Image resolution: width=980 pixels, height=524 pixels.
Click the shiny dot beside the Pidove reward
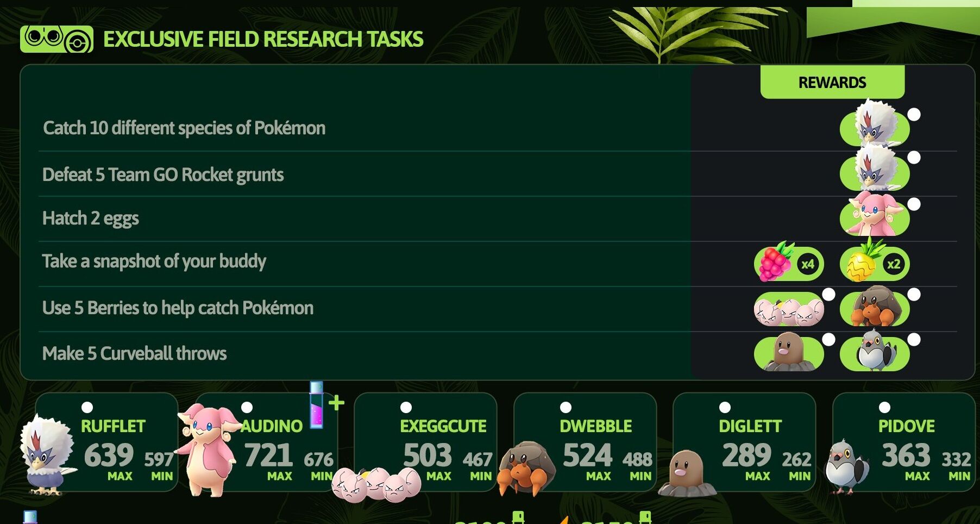914,340
